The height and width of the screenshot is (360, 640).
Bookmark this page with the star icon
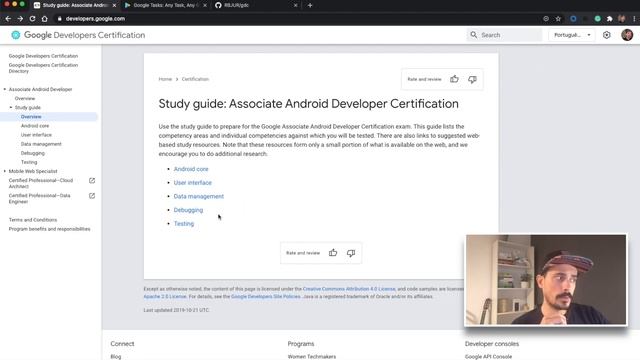tap(558, 19)
